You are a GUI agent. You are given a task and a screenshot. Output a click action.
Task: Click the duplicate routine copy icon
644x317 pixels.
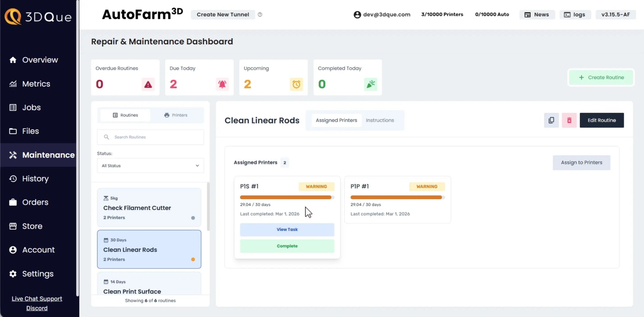[x=551, y=120]
